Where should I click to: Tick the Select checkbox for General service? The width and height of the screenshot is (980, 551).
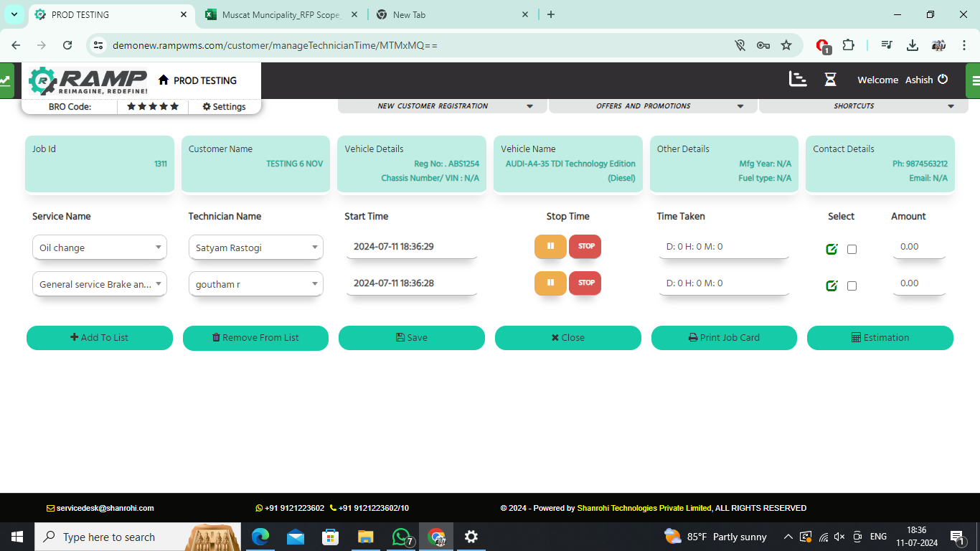[852, 286]
